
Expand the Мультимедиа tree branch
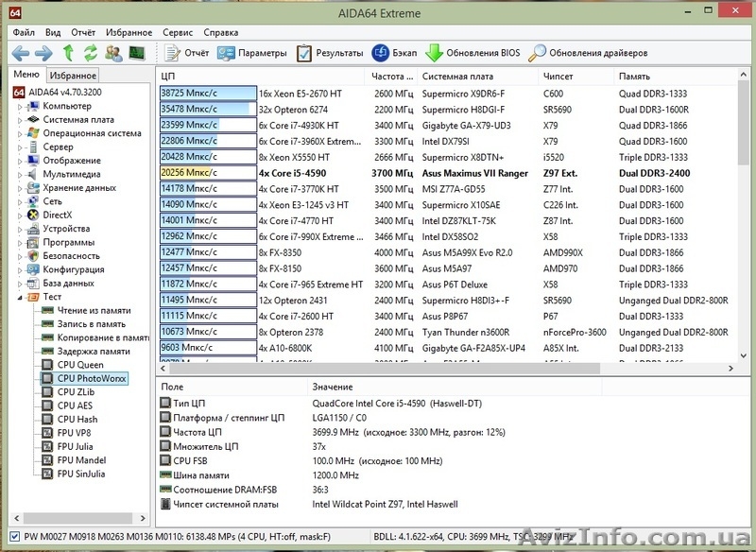(19, 174)
